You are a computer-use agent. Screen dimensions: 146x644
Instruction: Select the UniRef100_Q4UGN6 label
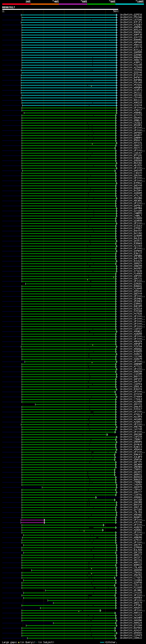pos(131,620)
